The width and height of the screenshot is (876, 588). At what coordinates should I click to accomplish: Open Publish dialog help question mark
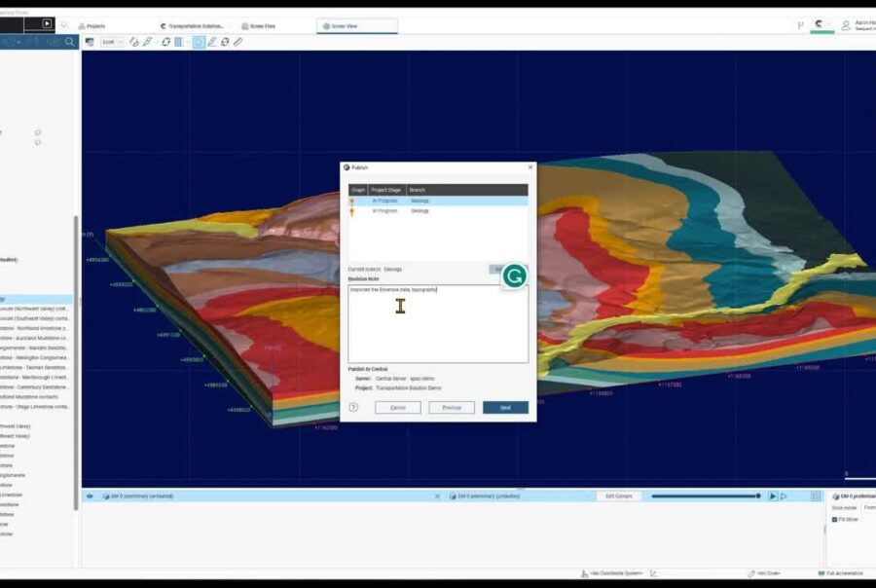[x=353, y=407]
